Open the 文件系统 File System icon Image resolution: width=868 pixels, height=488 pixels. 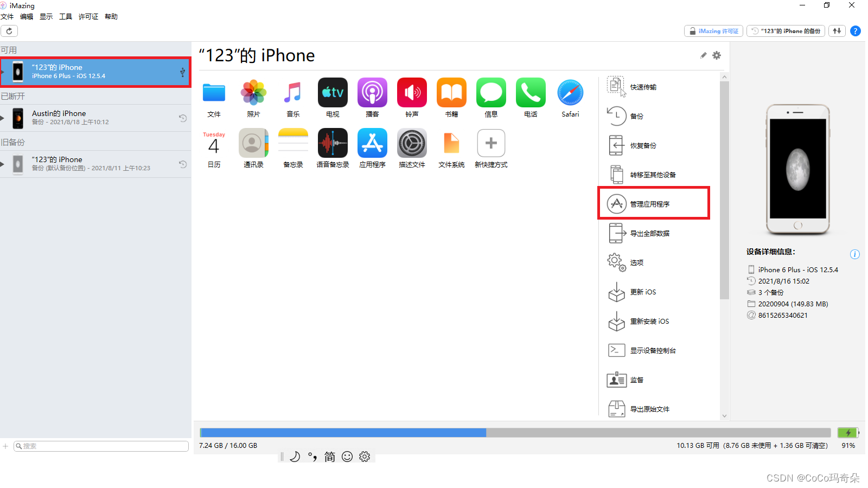click(x=451, y=143)
